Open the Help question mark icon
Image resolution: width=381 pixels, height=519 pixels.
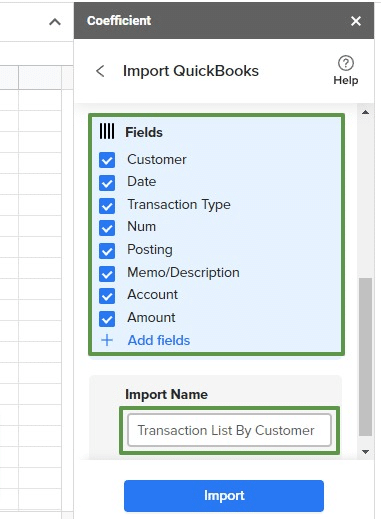[x=346, y=63]
